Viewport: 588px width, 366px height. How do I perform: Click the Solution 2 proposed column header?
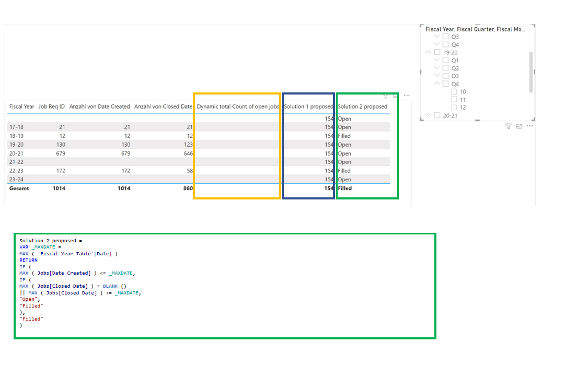tap(363, 107)
